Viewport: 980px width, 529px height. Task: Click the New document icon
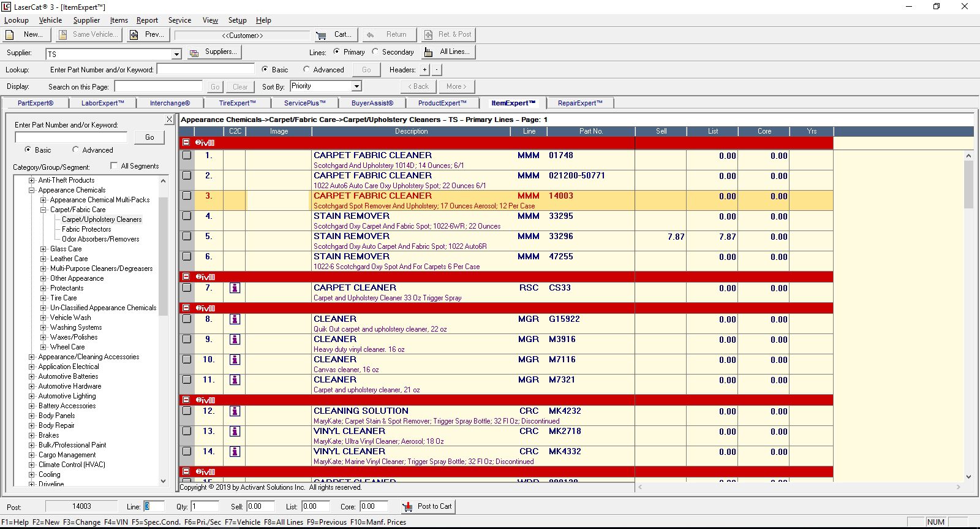(x=10, y=35)
